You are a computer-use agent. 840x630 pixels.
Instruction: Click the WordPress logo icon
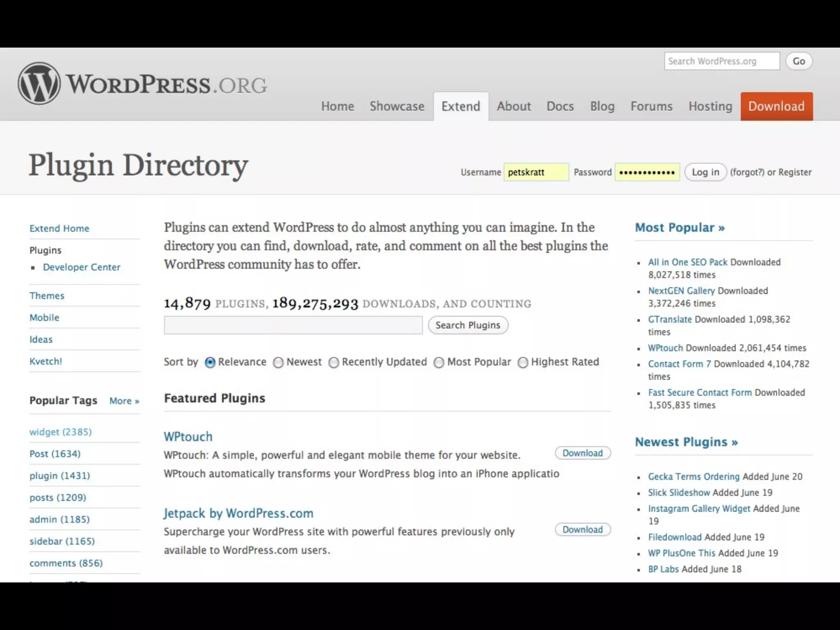click(39, 83)
